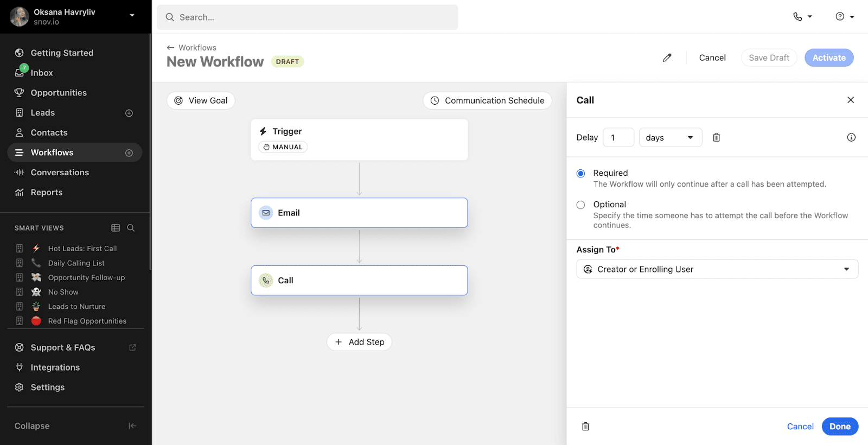The image size is (868, 445).
Task: Add new workflow with the plus icon
Action: pos(129,153)
